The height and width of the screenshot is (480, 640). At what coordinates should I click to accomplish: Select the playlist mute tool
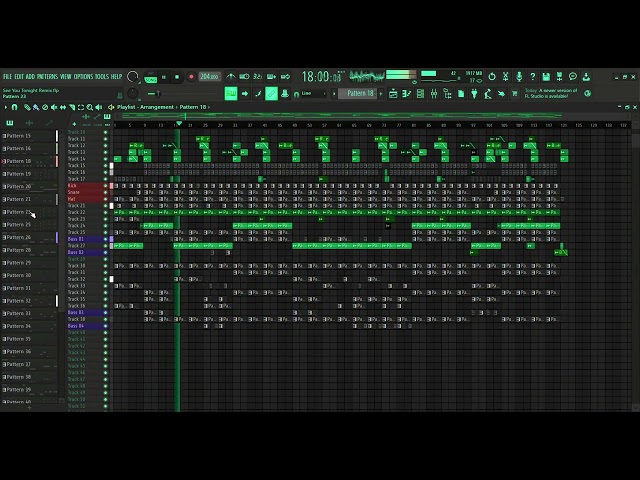coord(54,107)
